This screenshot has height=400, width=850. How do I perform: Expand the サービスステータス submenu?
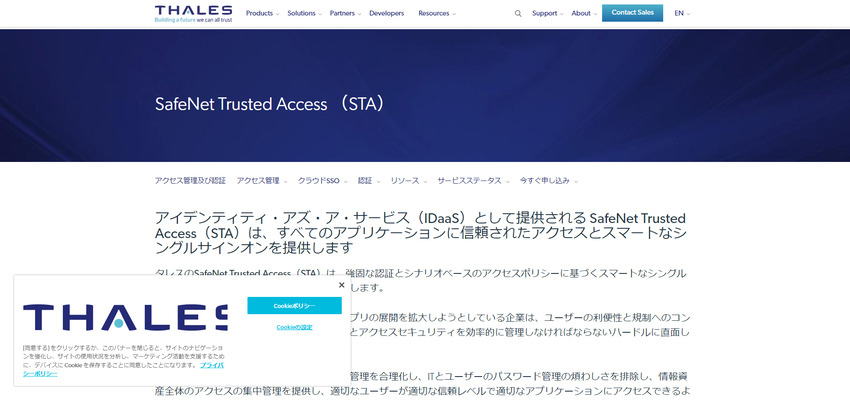click(473, 181)
